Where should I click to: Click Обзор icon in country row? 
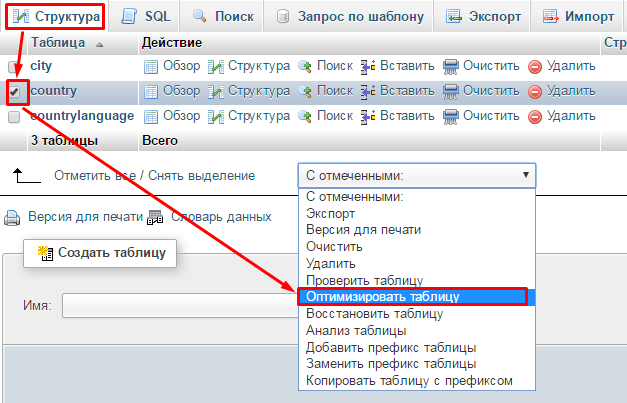click(x=151, y=92)
